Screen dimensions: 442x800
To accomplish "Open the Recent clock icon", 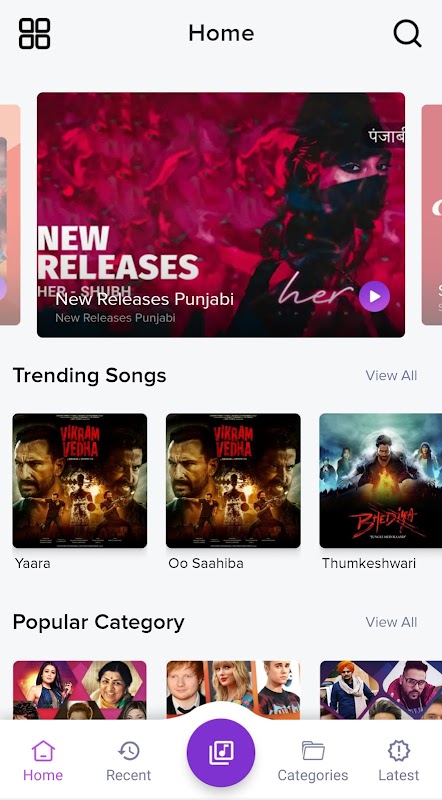I will (x=129, y=751).
